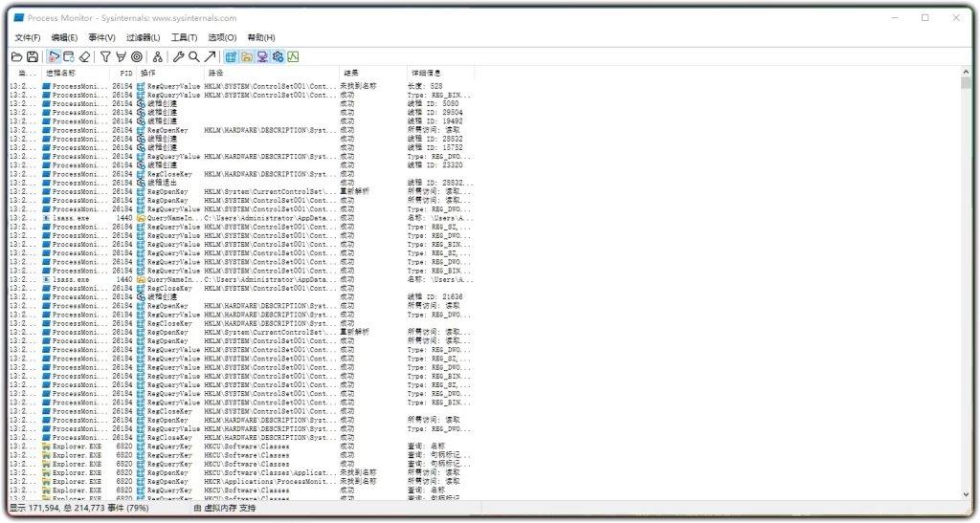
Task: Open the 工具(T) menu
Action: click(x=185, y=37)
